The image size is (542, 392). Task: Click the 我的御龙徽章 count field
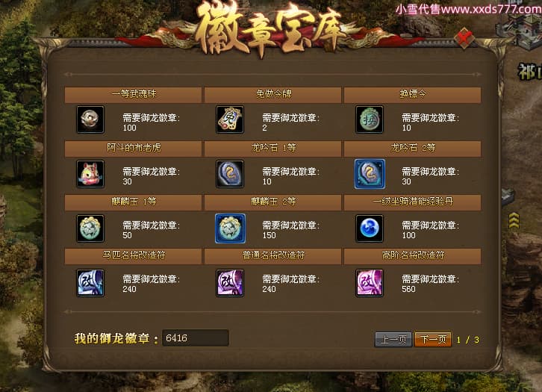pyautogui.click(x=196, y=337)
